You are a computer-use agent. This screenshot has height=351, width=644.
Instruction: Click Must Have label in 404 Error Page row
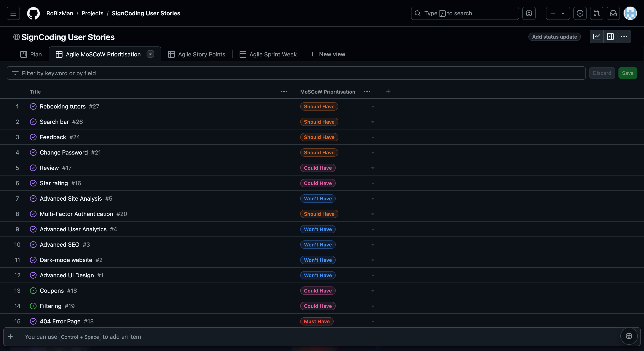click(x=317, y=321)
